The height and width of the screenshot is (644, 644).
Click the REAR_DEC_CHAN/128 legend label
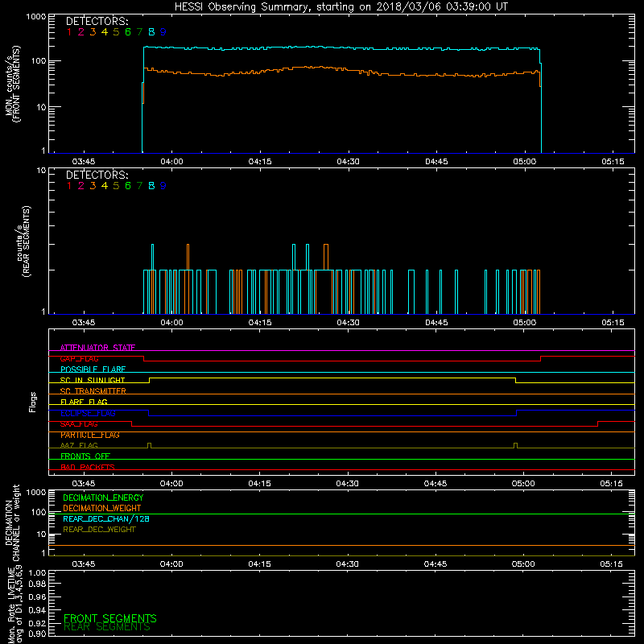click(x=106, y=518)
